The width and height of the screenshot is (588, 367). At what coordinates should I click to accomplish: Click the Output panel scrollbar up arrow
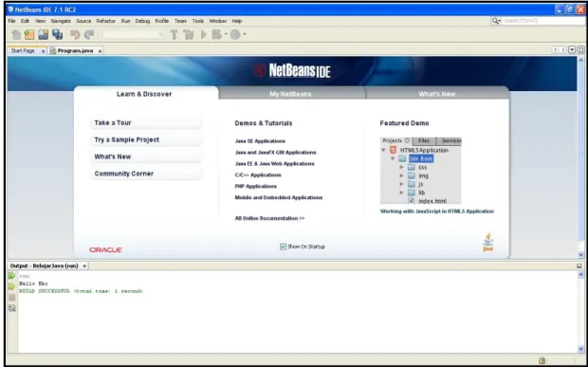pyautogui.click(x=580, y=275)
